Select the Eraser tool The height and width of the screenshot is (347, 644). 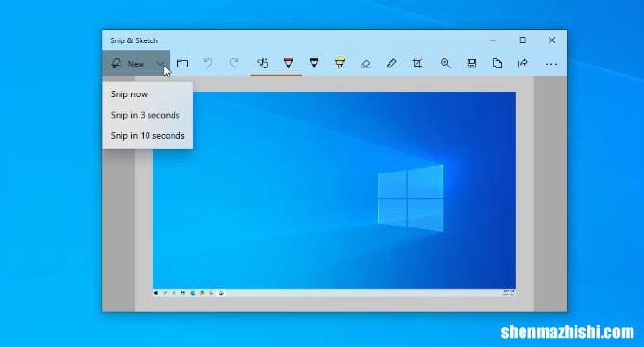[x=365, y=64]
